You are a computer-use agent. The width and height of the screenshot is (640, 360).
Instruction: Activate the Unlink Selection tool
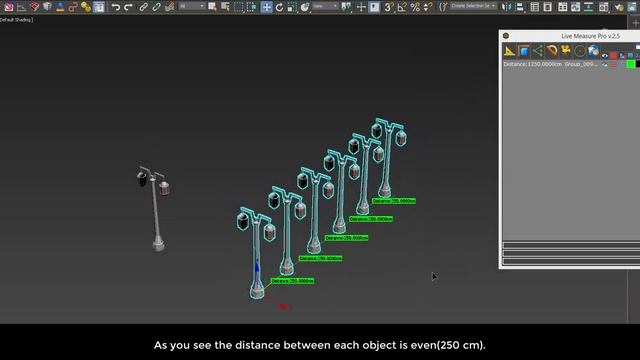tap(156, 7)
